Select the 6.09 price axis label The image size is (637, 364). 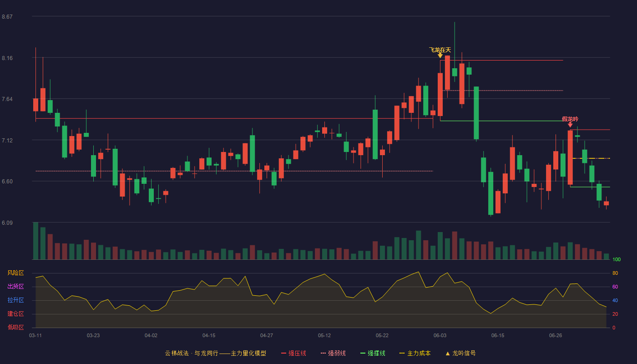(7, 223)
